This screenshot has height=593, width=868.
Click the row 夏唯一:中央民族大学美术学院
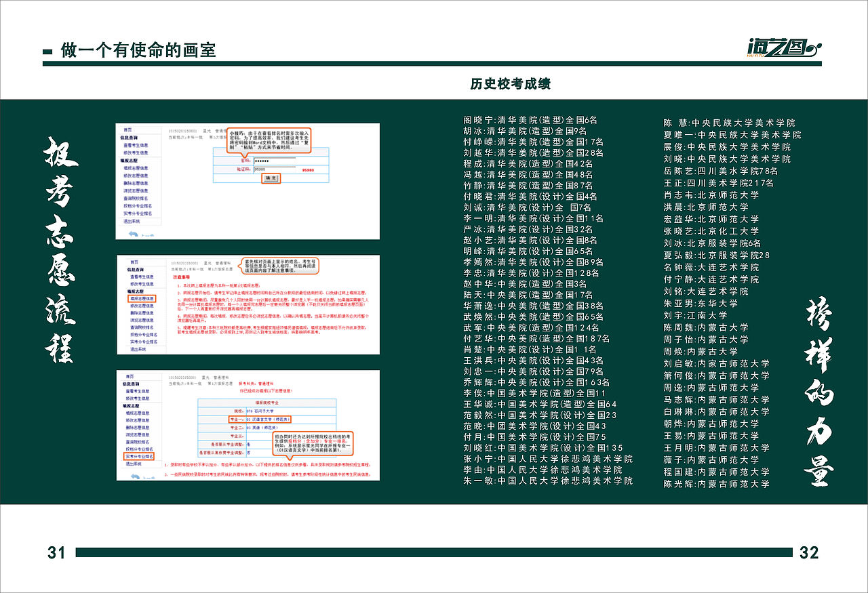[732, 135]
